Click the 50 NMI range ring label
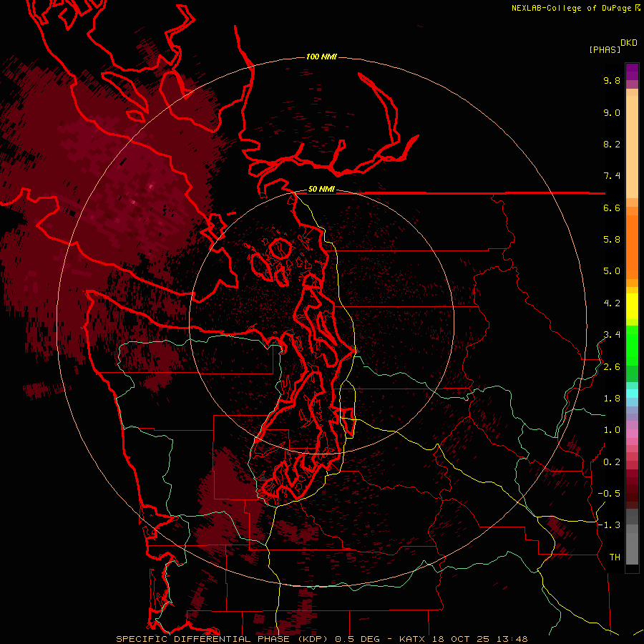Screen dimensions: 644x644 coord(321,189)
